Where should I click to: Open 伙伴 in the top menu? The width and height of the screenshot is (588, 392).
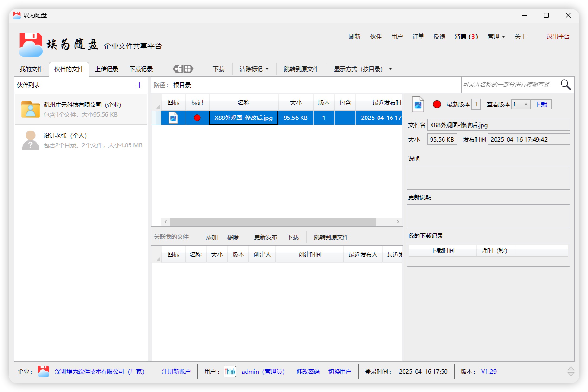(376, 37)
